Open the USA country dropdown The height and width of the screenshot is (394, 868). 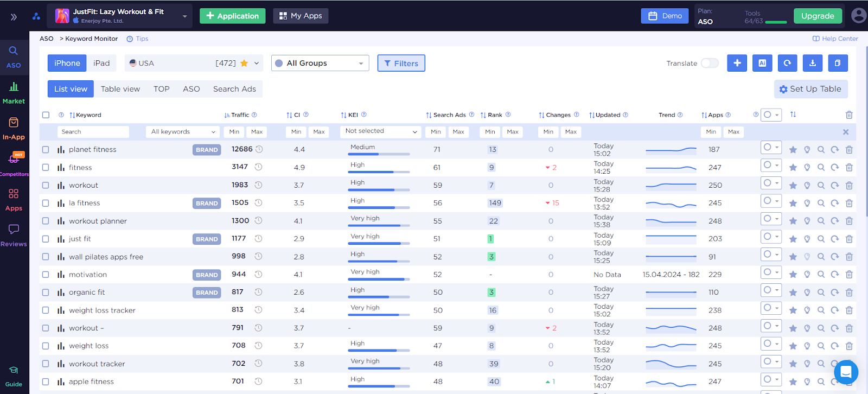(x=194, y=63)
